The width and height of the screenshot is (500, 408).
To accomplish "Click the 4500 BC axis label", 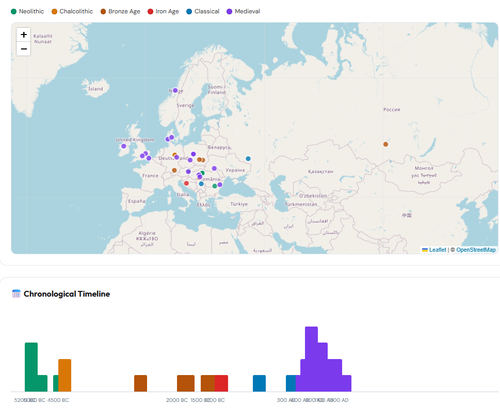I will (x=58, y=400).
